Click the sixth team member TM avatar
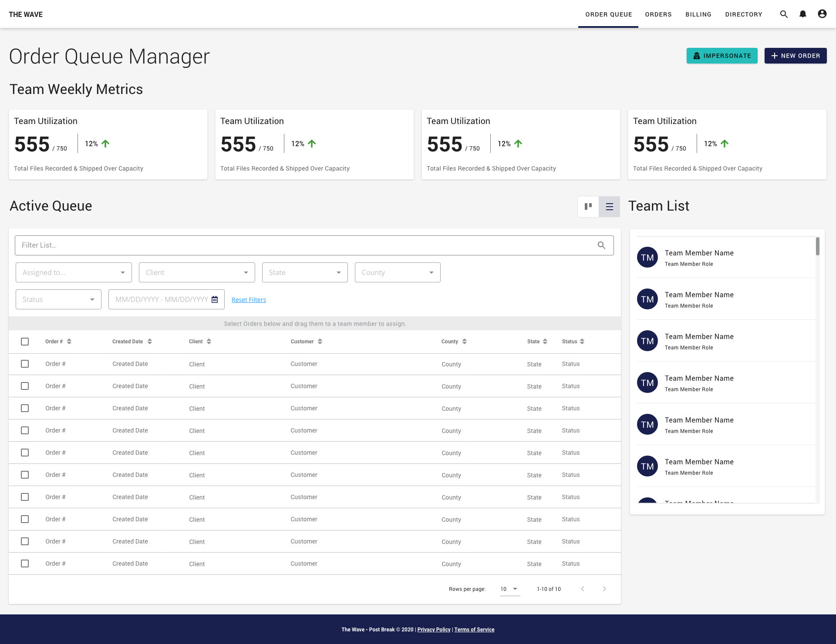This screenshot has width=836, height=644. pyautogui.click(x=647, y=466)
